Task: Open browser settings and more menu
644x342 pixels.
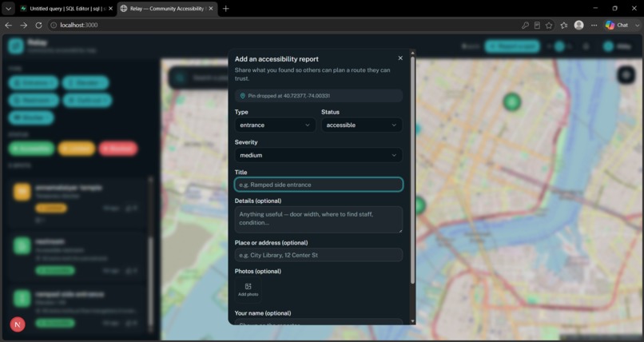Action: (594, 26)
